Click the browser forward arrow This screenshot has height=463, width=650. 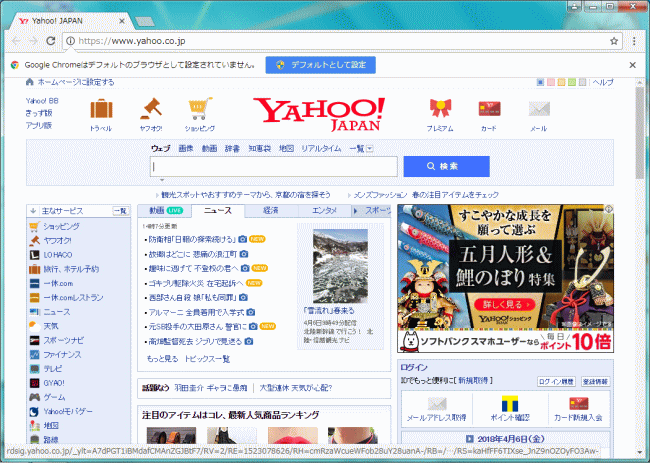[x=33, y=41]
